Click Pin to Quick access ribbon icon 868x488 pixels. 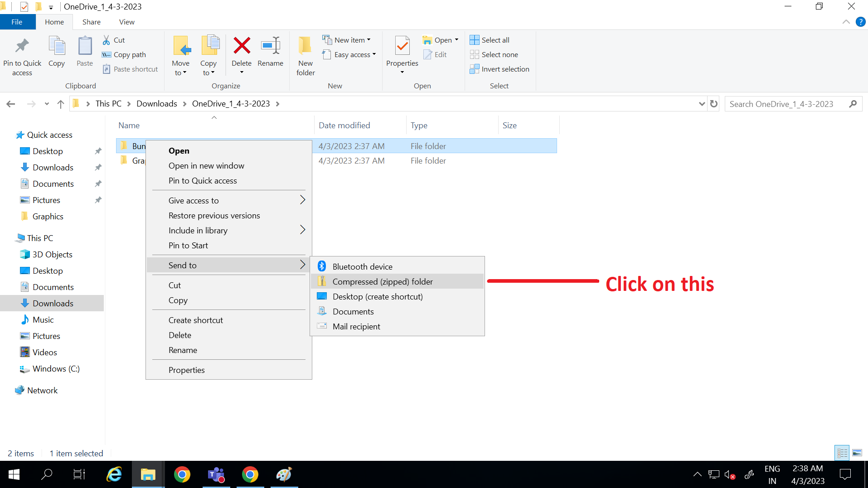click(x=22, y=46)
